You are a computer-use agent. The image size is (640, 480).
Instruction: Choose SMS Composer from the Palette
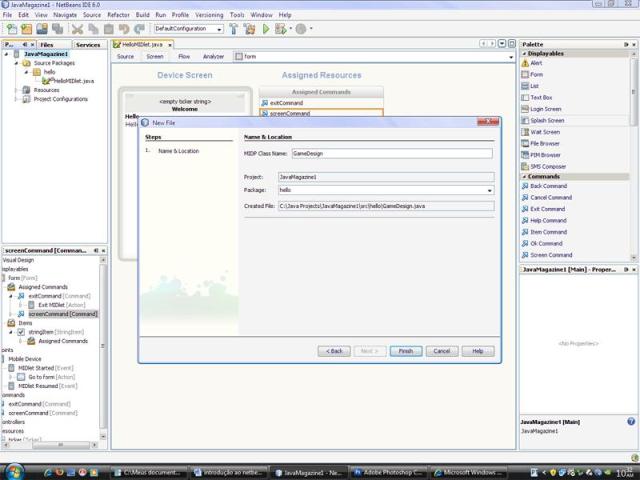(x=547, y=166)
